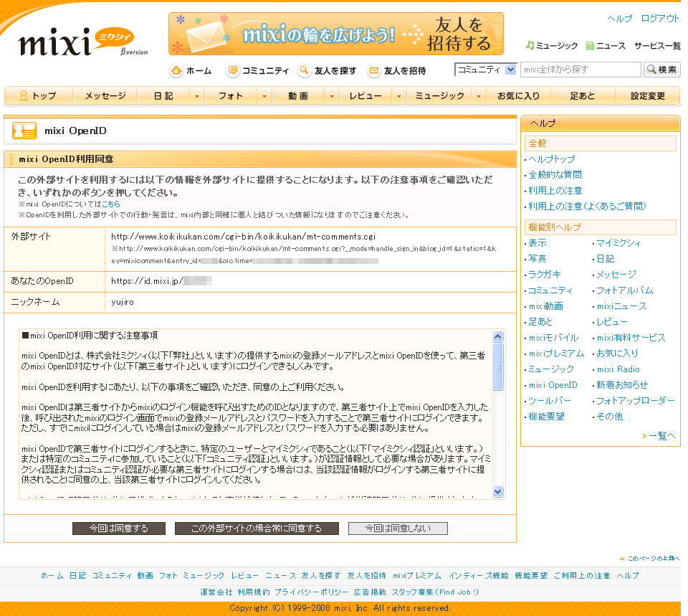Viewport: 688px width, 616px height.
Task: Open ヘルプトップ in the help sidebar
Action: pos(552,159)
